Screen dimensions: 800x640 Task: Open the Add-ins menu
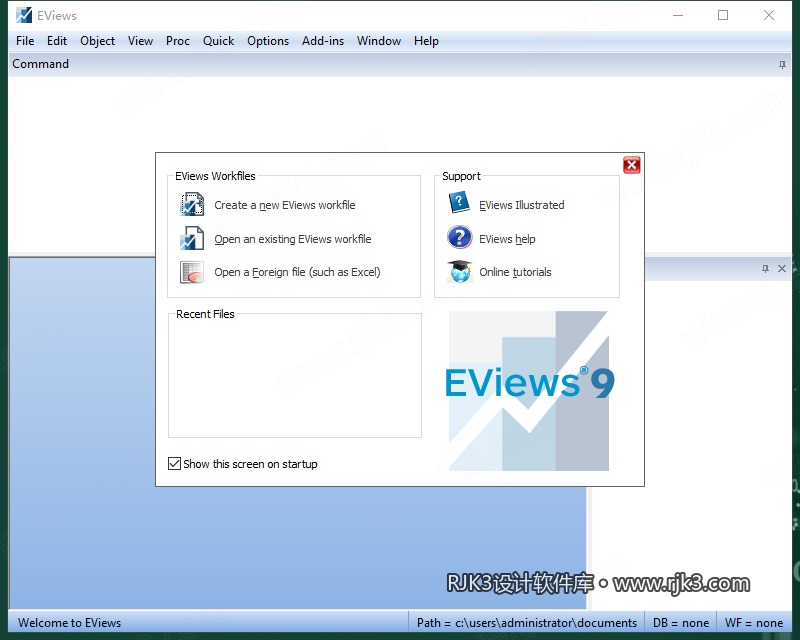click(x=323, y=41)
